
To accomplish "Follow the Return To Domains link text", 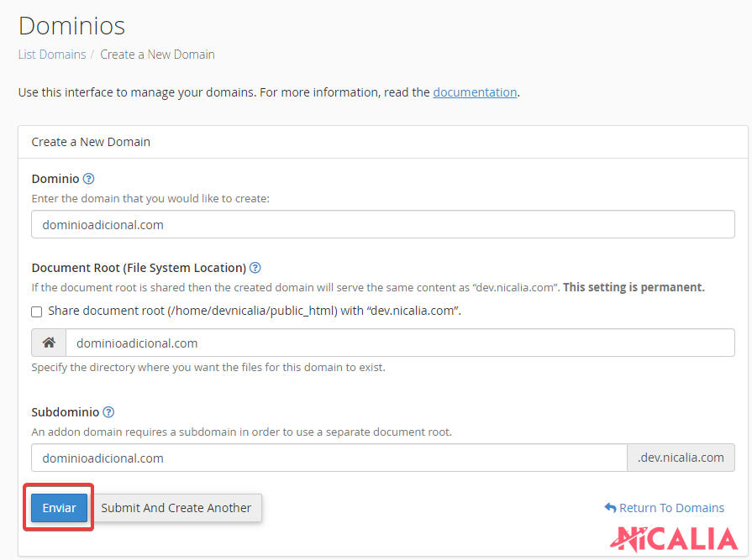I will (671, 508).
